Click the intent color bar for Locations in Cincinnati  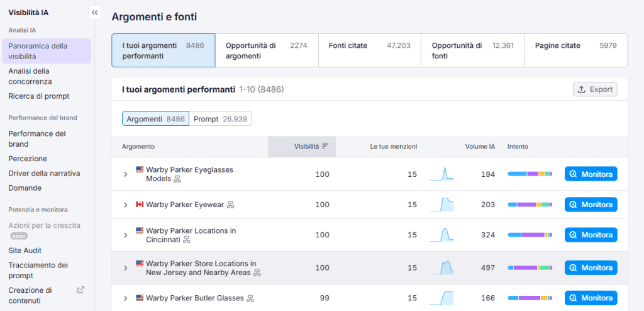click(x=530, y=235)
